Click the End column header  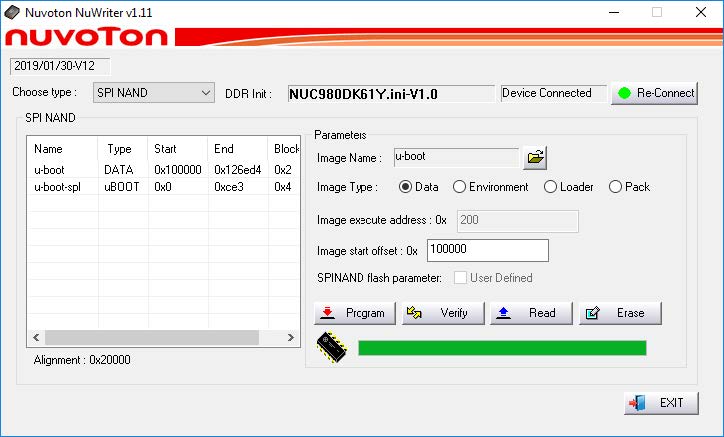[x=238, y=149]
